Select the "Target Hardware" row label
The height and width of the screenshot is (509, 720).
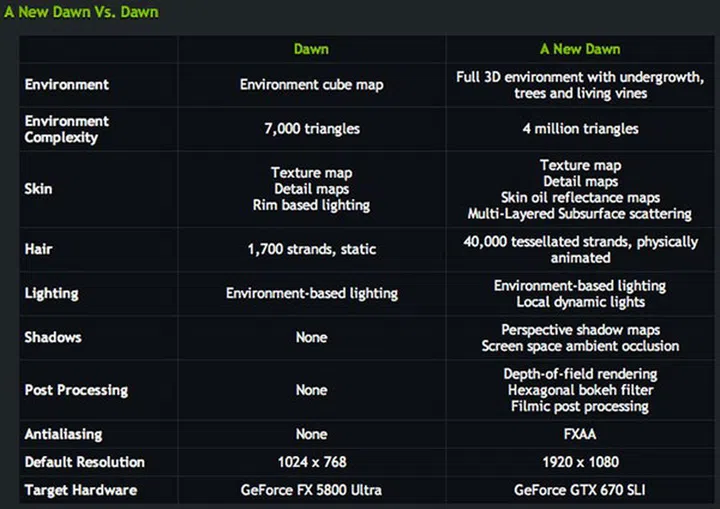(81, 490)
